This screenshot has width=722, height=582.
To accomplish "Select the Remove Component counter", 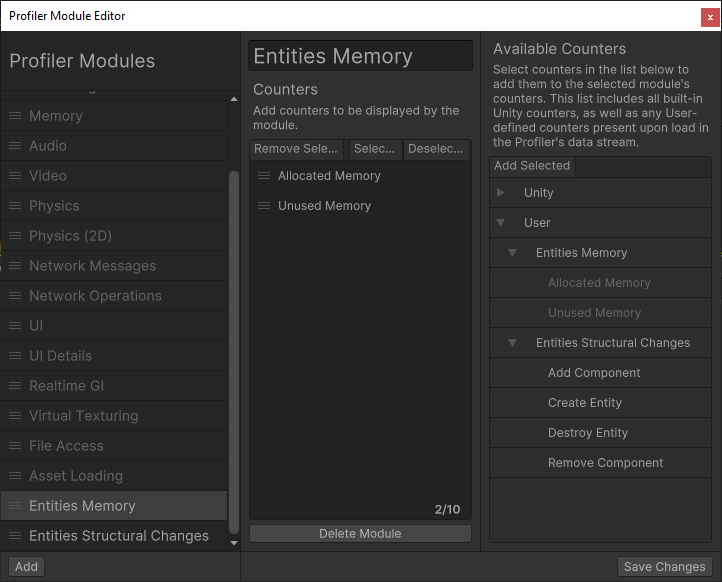I will (x=600, y=463).
